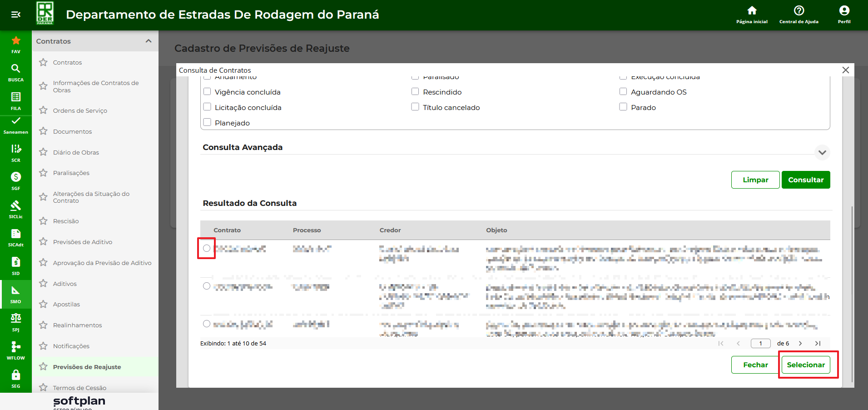Viewport: 868px width, 410px height.
Task: Toggle the hamburger navigation menu
Action: pos(15,15)
